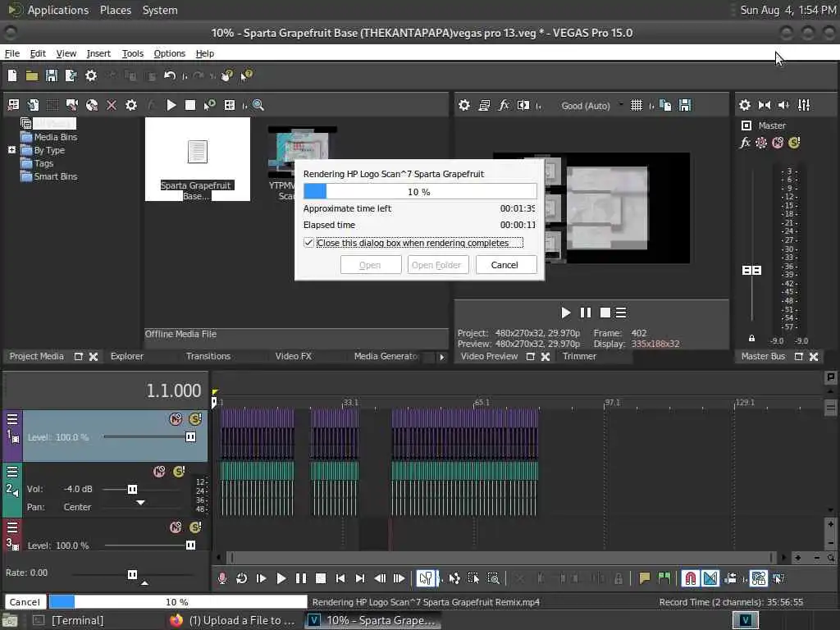Open the mixing console icon in Master Bus
The height and width of the screenshot is (630, 840).
pos(804,105)
